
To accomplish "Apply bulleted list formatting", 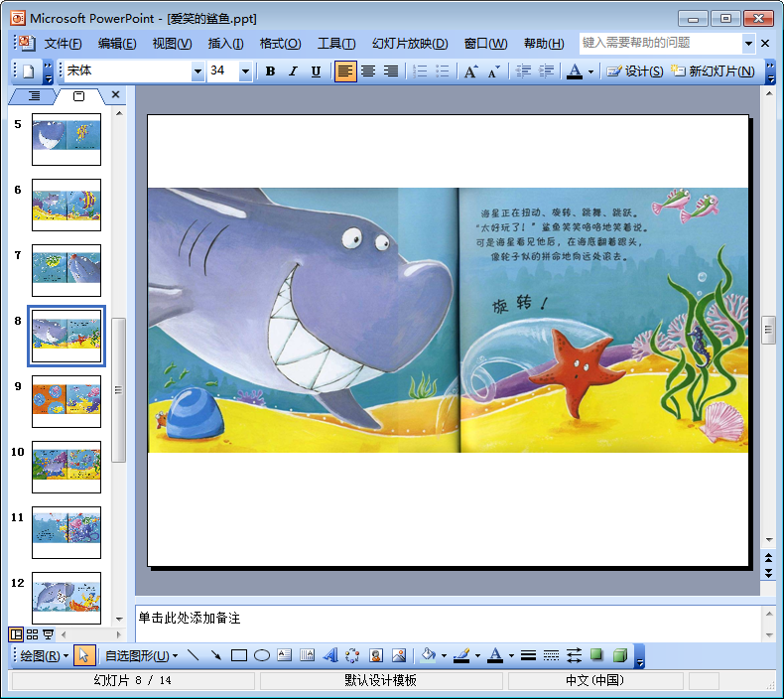I will pos(443,71).
